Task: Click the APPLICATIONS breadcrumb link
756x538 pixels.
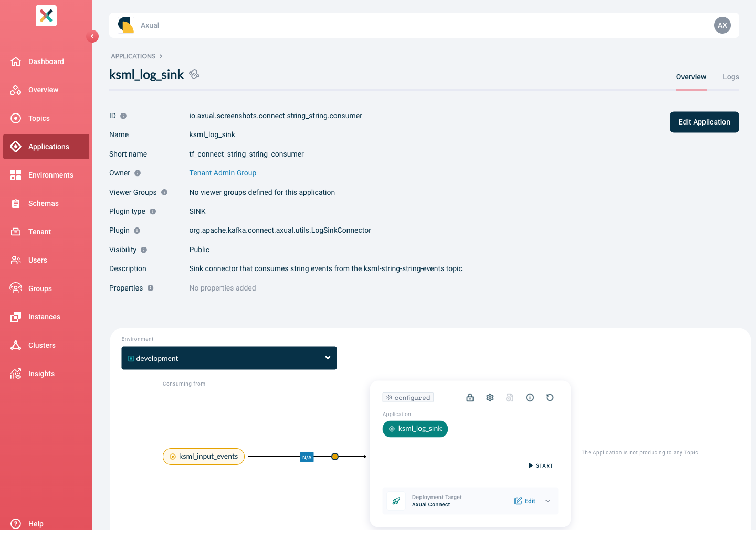Action: point(133,56)
